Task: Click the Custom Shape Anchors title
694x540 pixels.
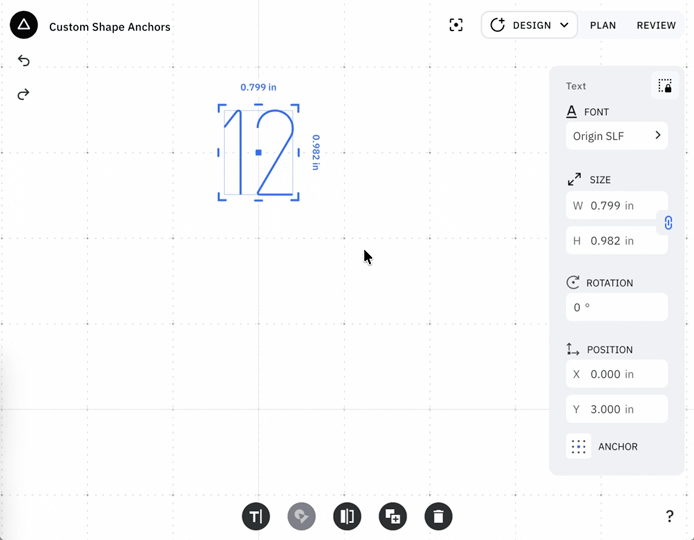Action: point(110,27)
